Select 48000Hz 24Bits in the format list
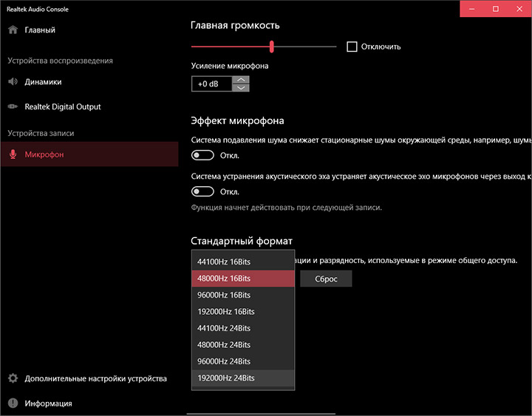Screen dimensions: 532x416 tap(224, 345)
